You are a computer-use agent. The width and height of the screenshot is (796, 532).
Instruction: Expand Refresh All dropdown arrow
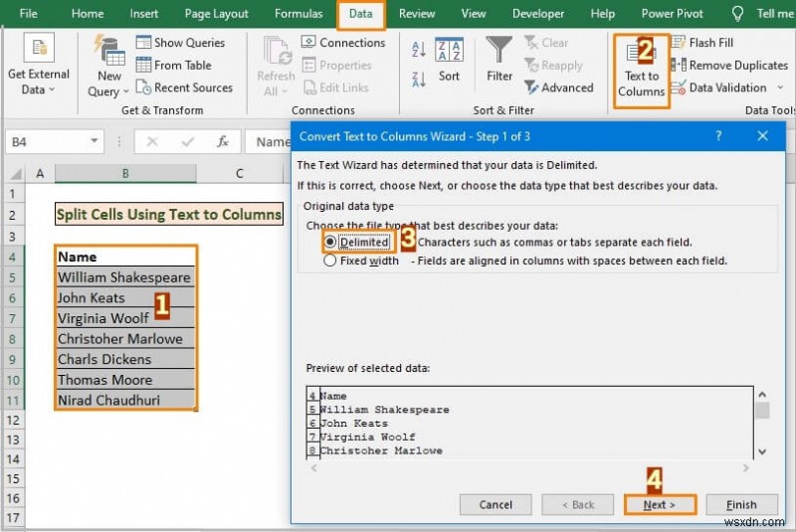(285, 91)
